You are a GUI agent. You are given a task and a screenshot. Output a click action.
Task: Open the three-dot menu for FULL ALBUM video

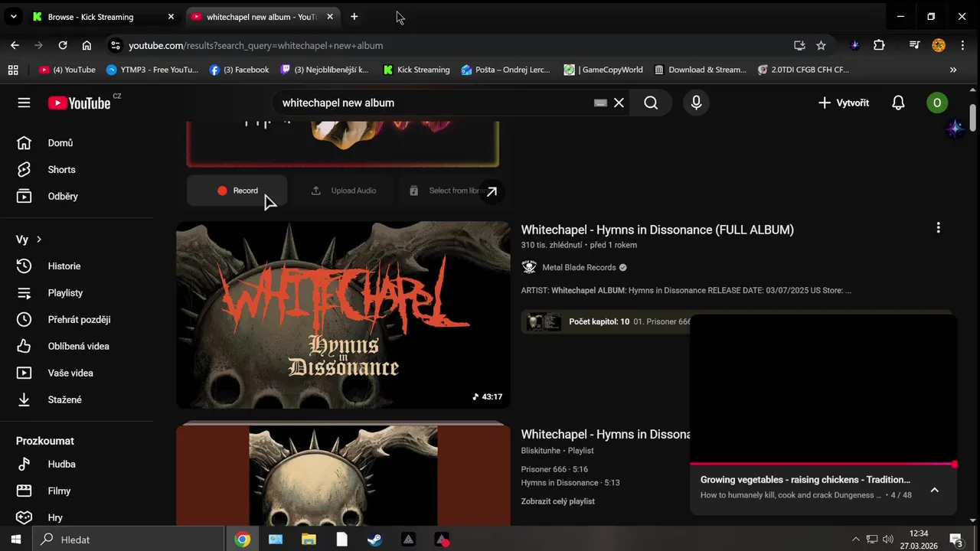pyautogui.click(x=938, y=228)
